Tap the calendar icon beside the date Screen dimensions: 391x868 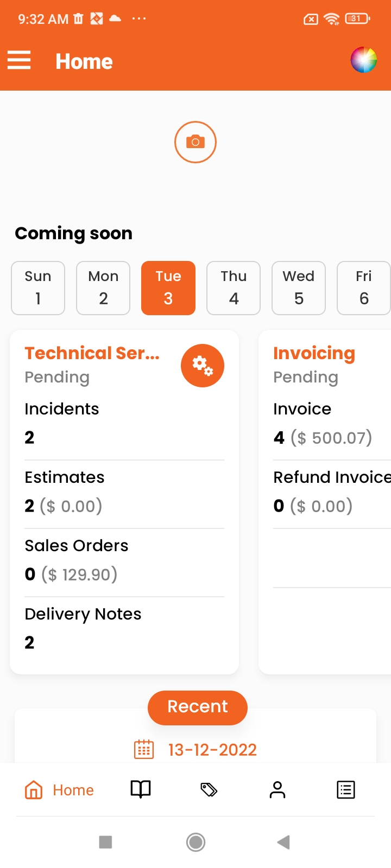tap(144, 749)
